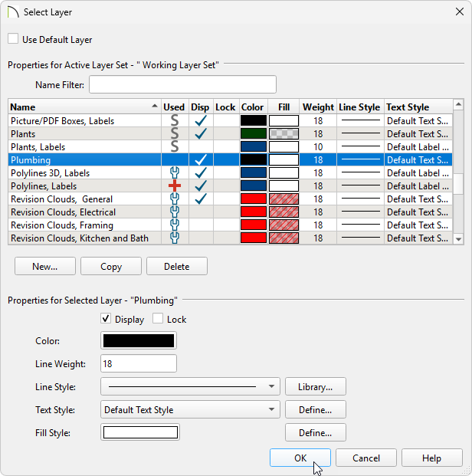Click weight value 10 in Plants, Labels row
The width and height of the screenshot is (472, 476).
[318, 146]
